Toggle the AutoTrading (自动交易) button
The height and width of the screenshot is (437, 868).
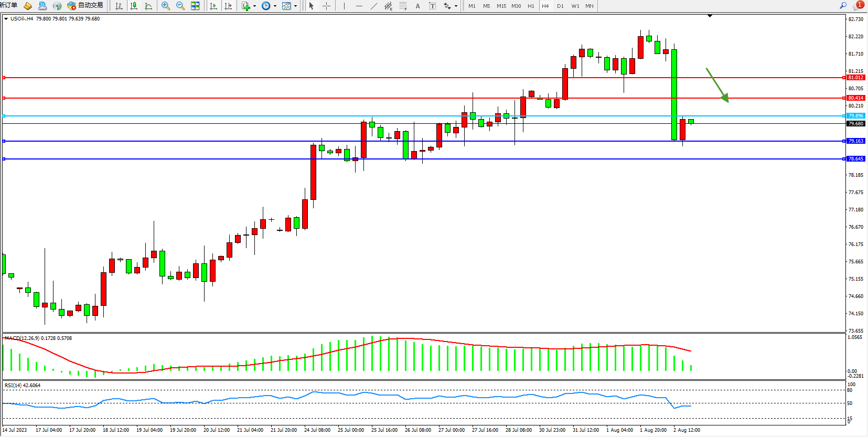tap(85, 6)
